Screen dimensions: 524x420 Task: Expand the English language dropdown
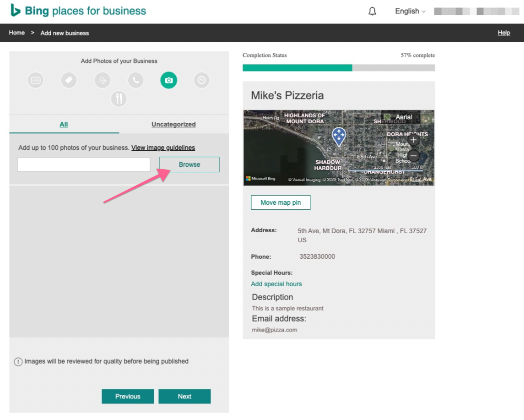coord(410,11)
